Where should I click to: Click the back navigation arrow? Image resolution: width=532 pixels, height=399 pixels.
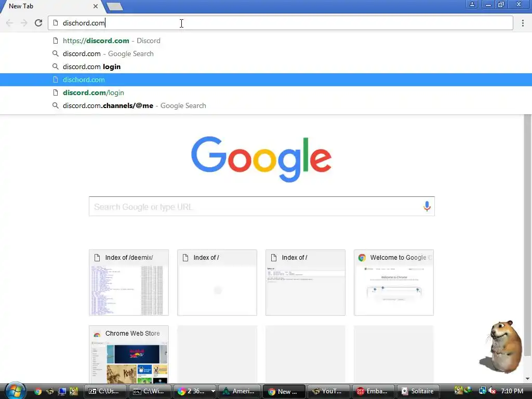pyautogui.click(x=9, y=23)
